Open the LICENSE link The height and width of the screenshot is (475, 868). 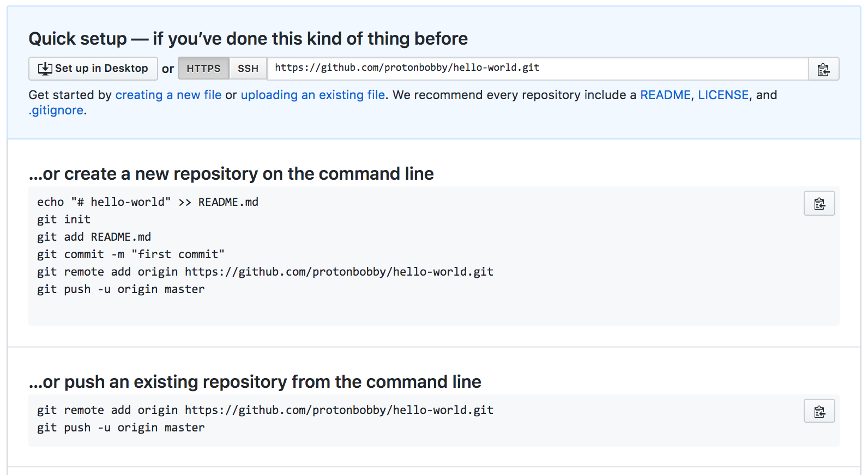click(723, 95)
